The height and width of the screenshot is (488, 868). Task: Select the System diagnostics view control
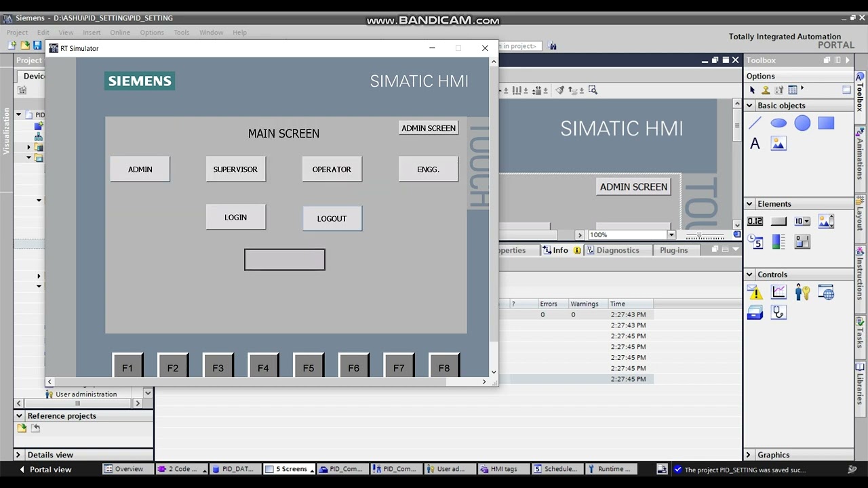(778, 312)
